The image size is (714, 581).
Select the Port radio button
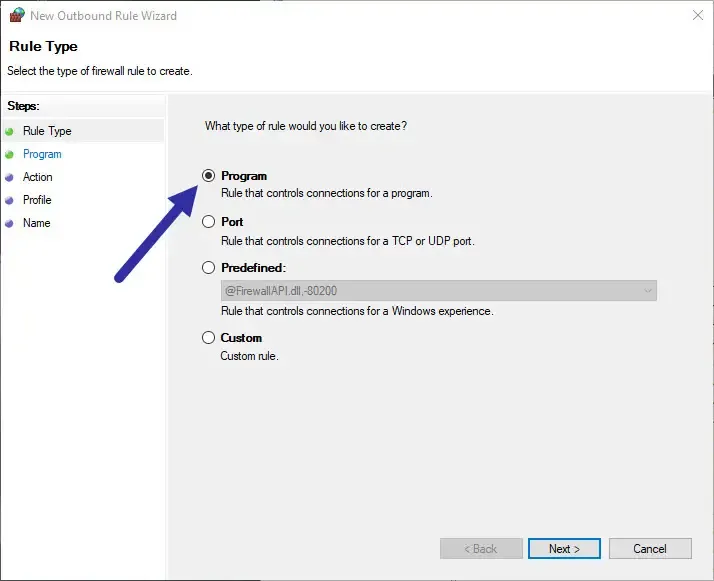coord(208,222)
